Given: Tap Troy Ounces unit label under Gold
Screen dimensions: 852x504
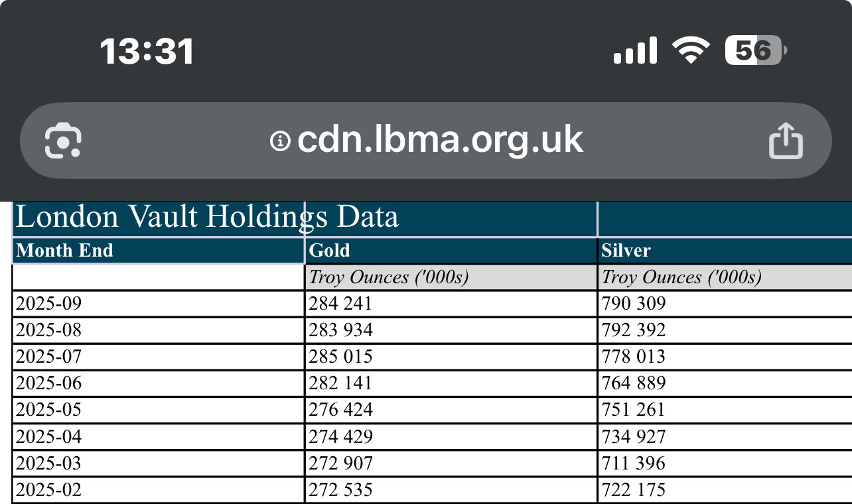Looking at the screenshot, I should (x=389, y=277).
